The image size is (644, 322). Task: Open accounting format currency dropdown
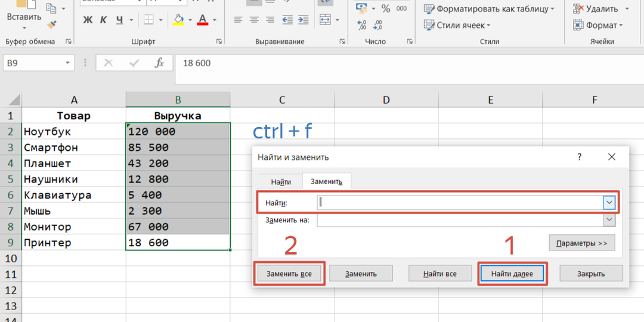coord(373,8)
